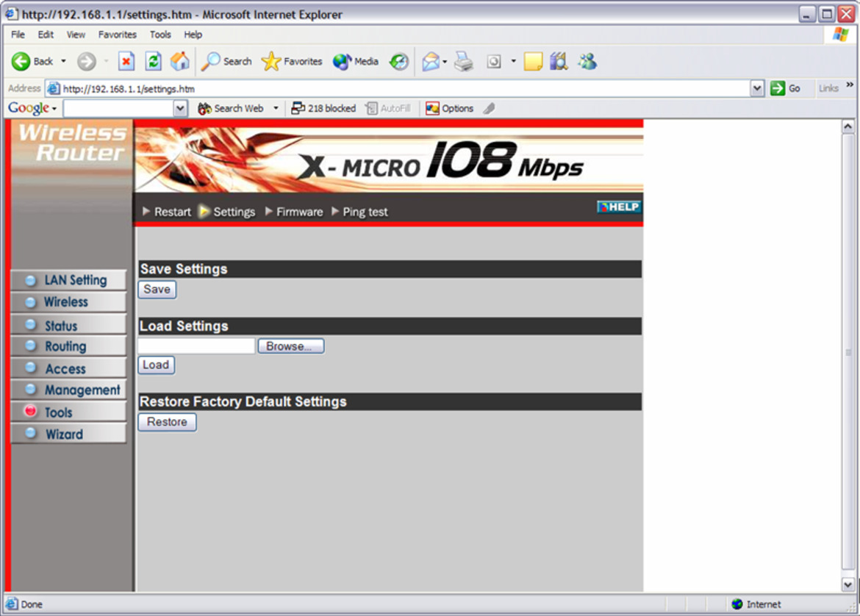Expand the Mail button dropdown arrow
The height and width of the screenshot is (616, 860).
tap(445, 61)
